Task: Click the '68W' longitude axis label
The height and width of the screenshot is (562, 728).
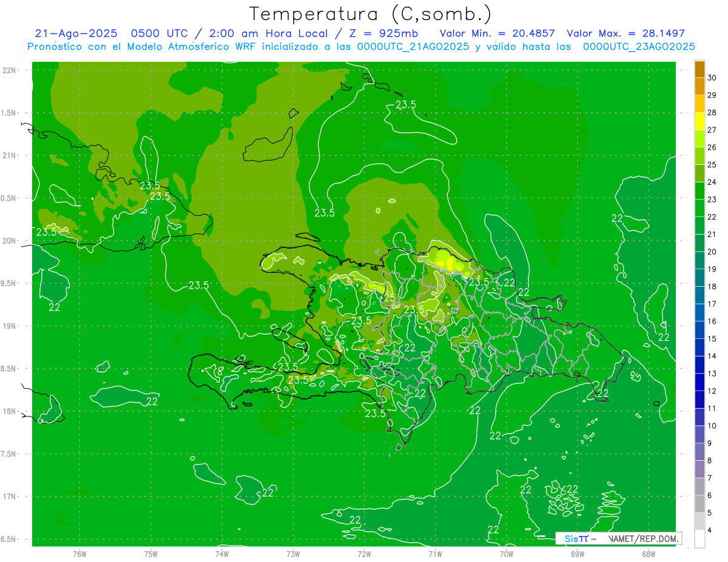Action: (649, 554)
